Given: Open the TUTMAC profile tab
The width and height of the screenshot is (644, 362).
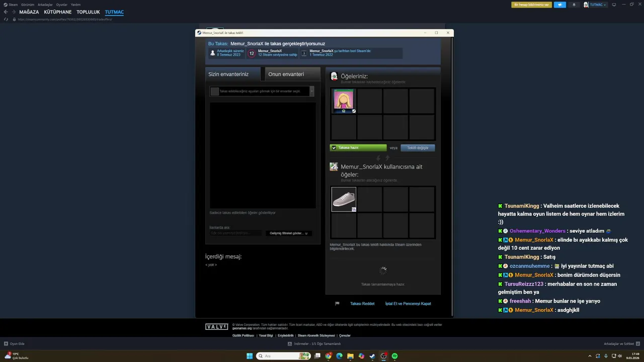Looking at the screenshot, I should pyautogui.click(x=114, y=12).
